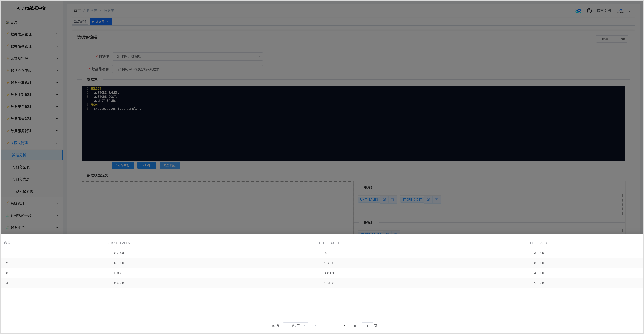The image size is (644, 334).
Task: Expand 数据质量管理 menu
Action: click(x=31, y=119)
